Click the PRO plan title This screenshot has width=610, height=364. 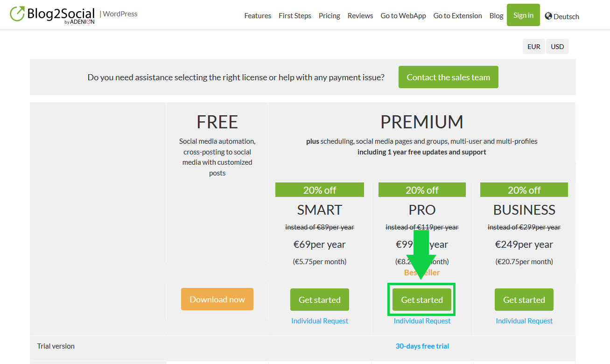pyautogui.click(x=422, y=210)
